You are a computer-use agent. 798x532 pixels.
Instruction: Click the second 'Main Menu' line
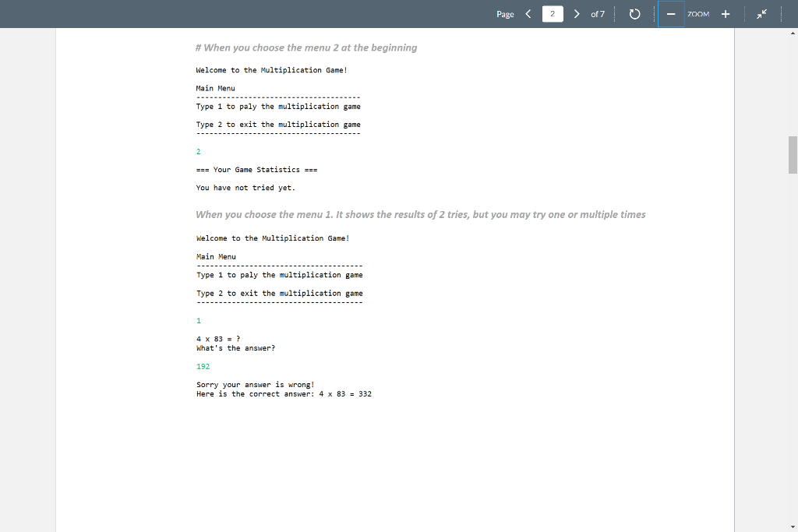point(217,257)
